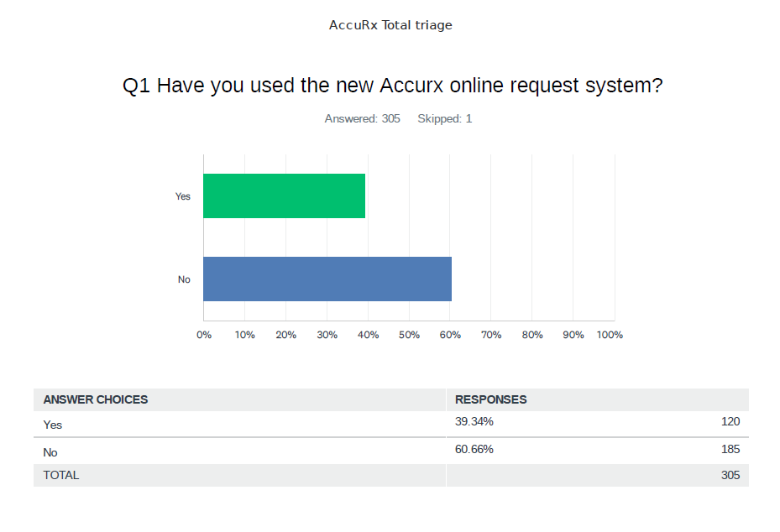Click the Answered: 305 label
The image size is (780, 532).
tap(362, 119)
